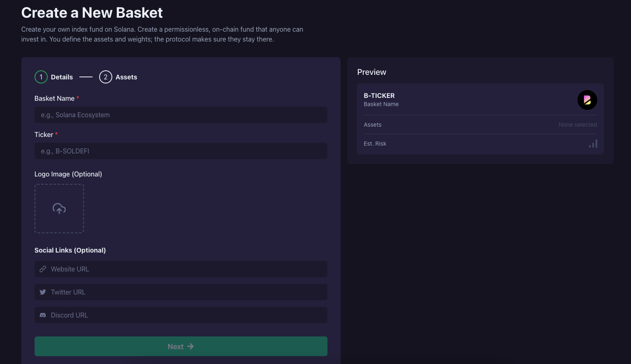Focus the Ticker input field
This screenshot has height=364, width=631.
pyautogui.click(x=181, y=151)
